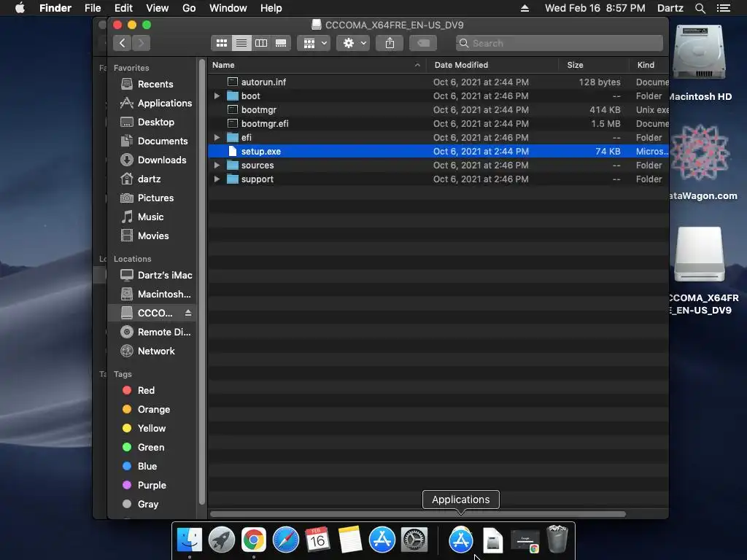Open Music in sidebar
Image resolution: width=747 pixels, height=560 pixels.
(142, 217)
